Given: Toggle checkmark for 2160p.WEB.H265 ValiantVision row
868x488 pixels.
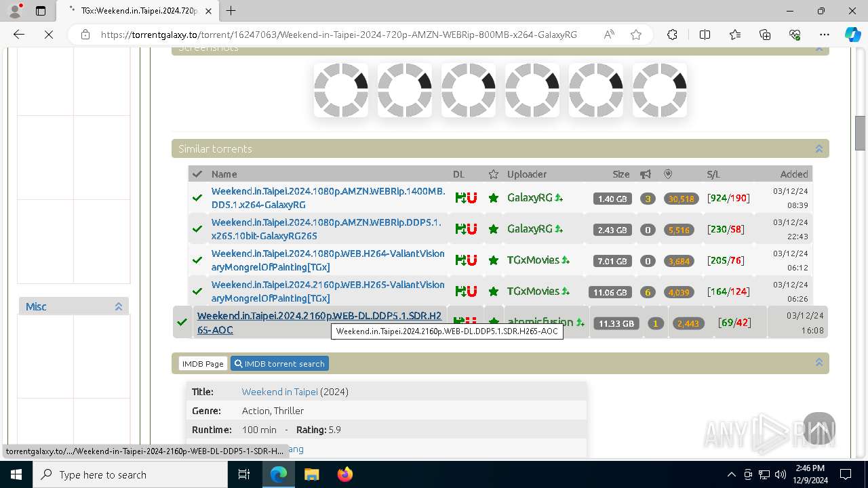Looking at the screenshot, I should click(197, 291).
